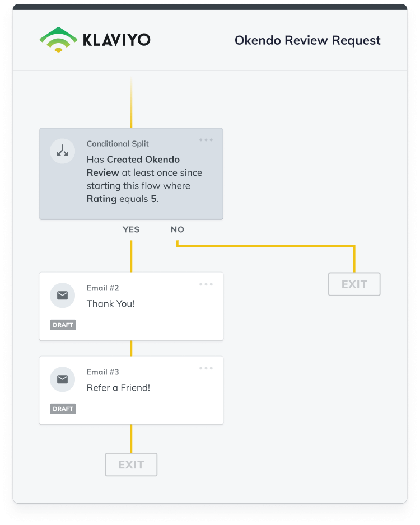Image resolution: width=420 pixels, height=525 pixels.
Task: Click the Email #2 envelope icon
Action: tap(62, 296)
